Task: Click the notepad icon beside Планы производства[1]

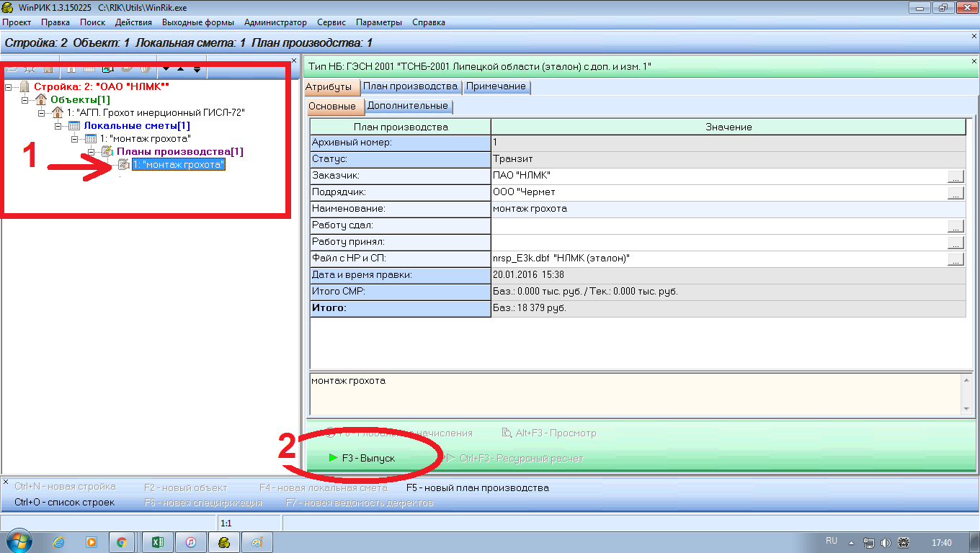Action: (107, 151)
